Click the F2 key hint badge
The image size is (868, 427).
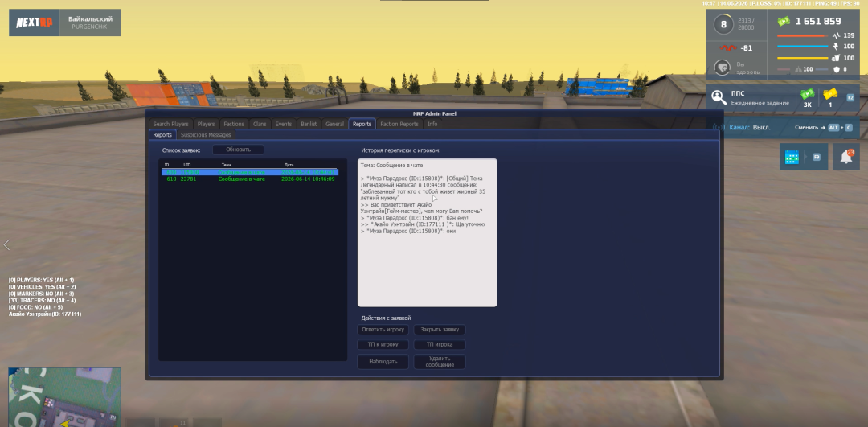(850, 97)
